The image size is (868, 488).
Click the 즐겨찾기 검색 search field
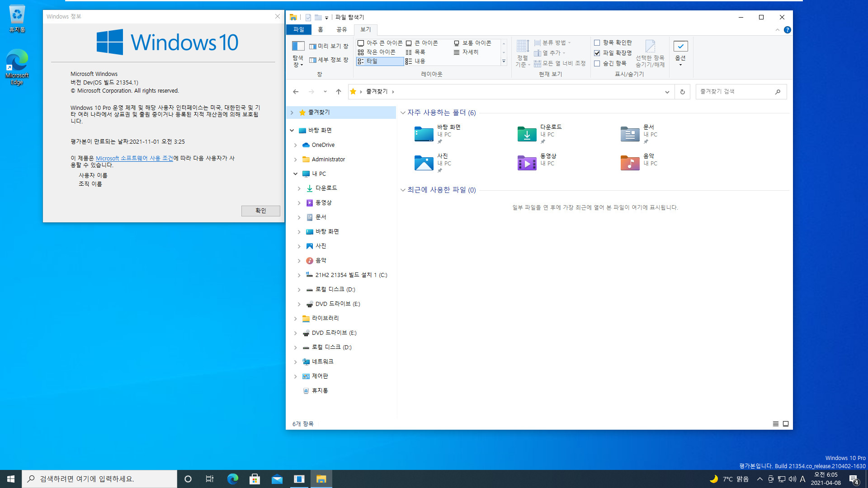click(x=741, y=92)
